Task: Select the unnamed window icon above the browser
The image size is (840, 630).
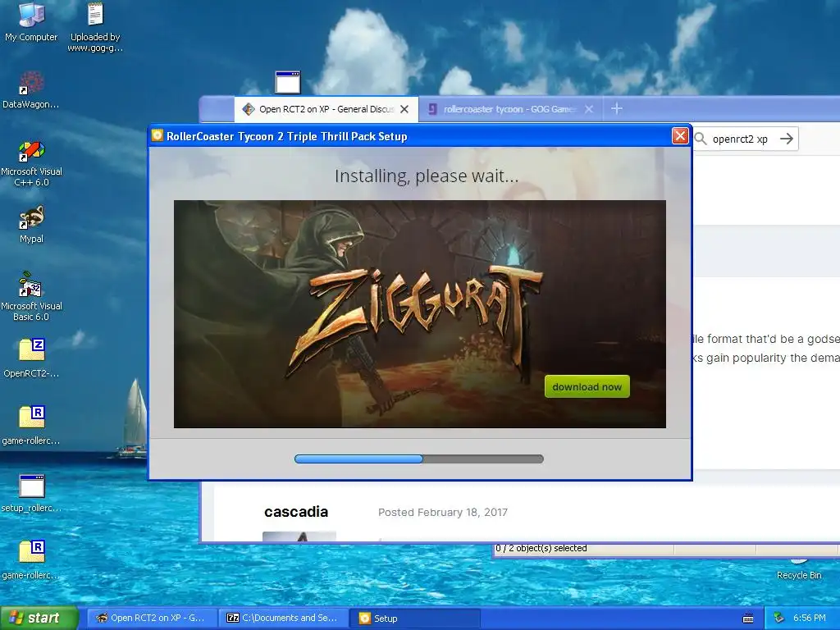Action: pyautogui.click(x=288, y=83)
